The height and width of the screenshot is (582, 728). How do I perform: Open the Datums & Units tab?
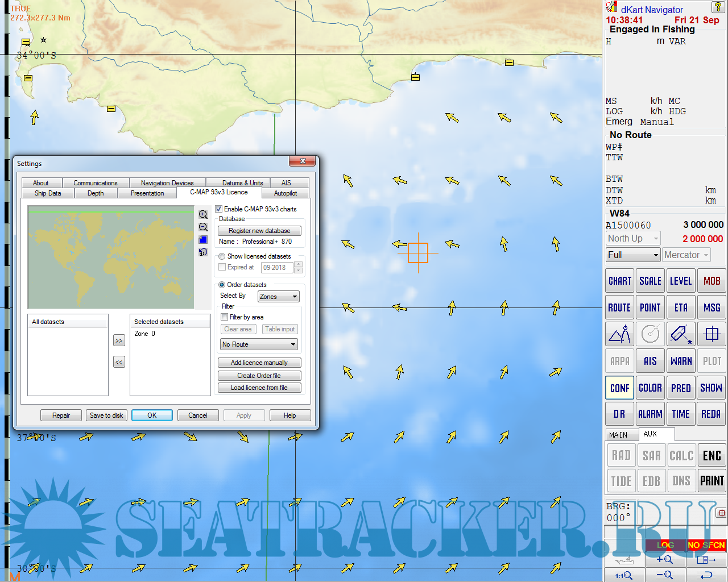pyautogui.click(x=242, y=183)
